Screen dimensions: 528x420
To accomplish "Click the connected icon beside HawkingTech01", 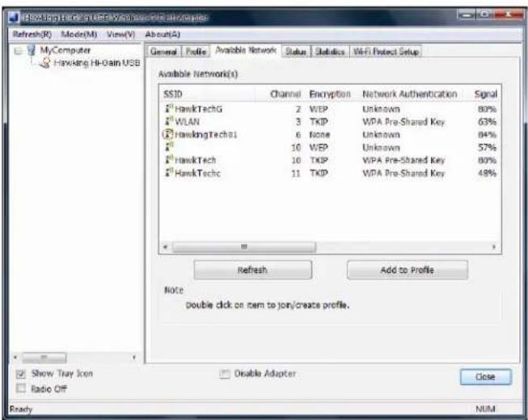I will click(167, 134).
